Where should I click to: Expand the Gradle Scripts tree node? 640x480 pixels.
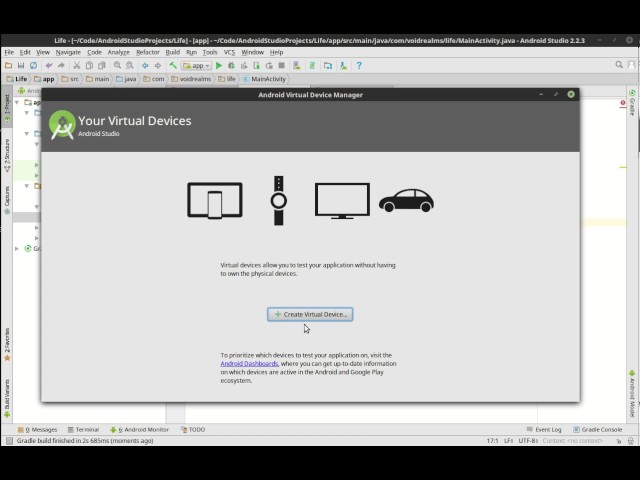point(17,248)
